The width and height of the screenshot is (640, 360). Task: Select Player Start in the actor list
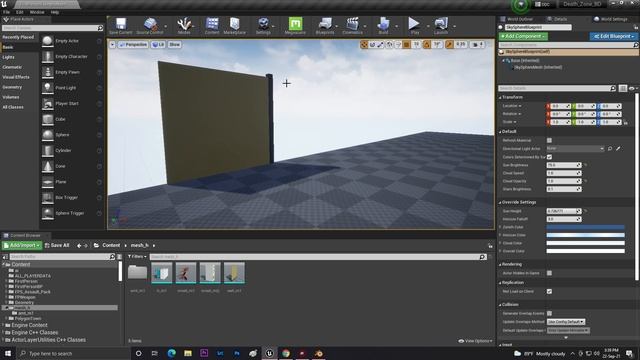pos(67,104)
